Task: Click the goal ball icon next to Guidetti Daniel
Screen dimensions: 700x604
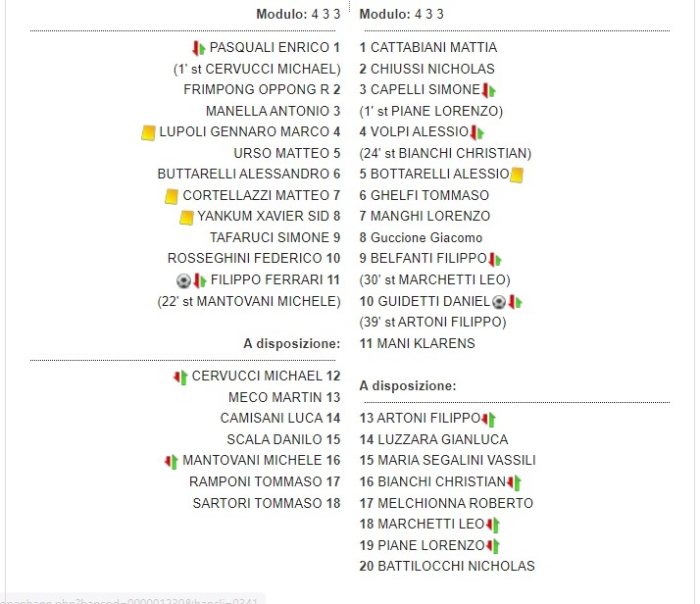Action: 499,301
